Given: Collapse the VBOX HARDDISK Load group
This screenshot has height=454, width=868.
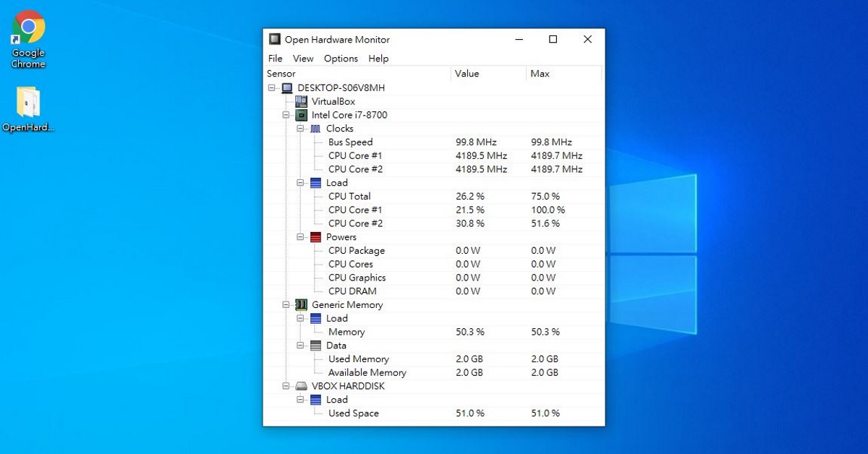Looking at the screenshot, I should tap(301, 399).
